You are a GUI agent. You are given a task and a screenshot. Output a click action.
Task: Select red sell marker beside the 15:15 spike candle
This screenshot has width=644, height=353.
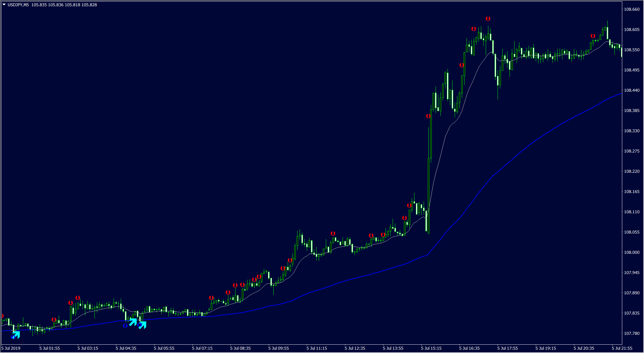428,116
